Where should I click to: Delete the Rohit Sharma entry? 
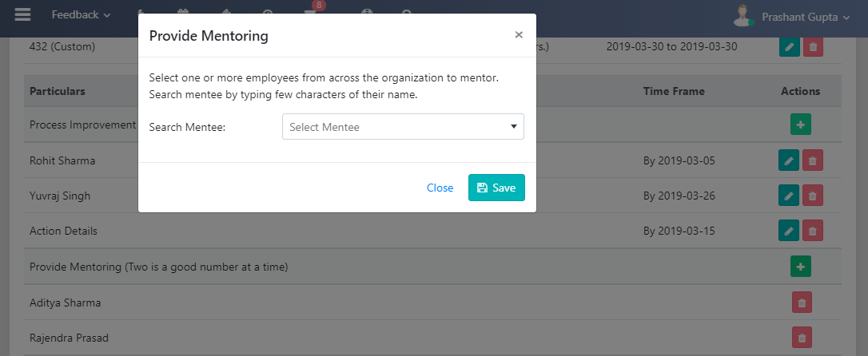pos(813,160)
